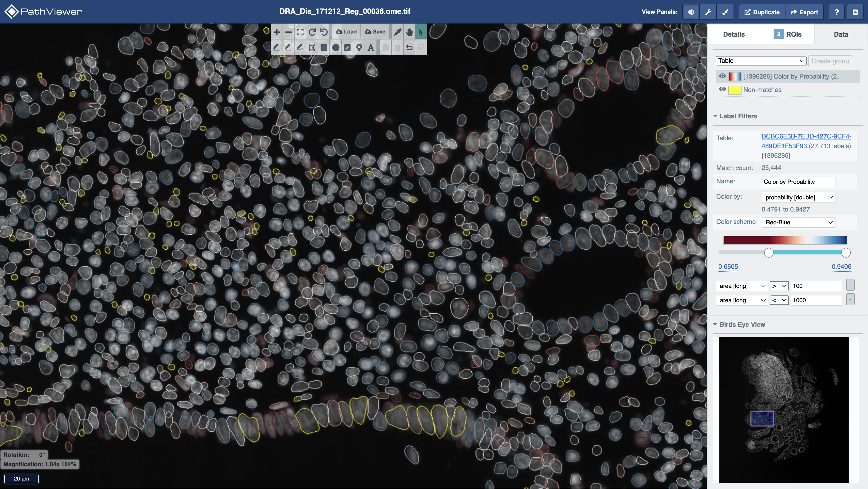Click the Load annotations button
This screenshot has width=868, height=489.
tap(346, 32)
